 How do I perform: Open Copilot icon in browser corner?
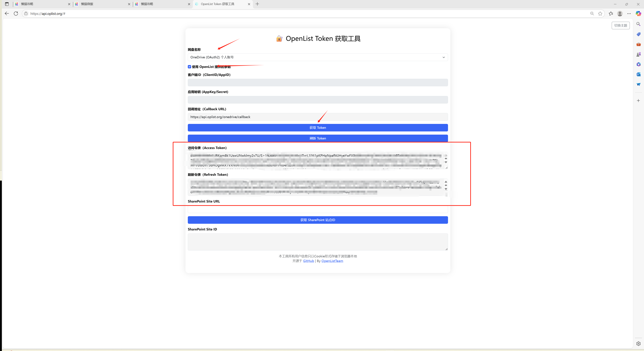coord(638,14)
